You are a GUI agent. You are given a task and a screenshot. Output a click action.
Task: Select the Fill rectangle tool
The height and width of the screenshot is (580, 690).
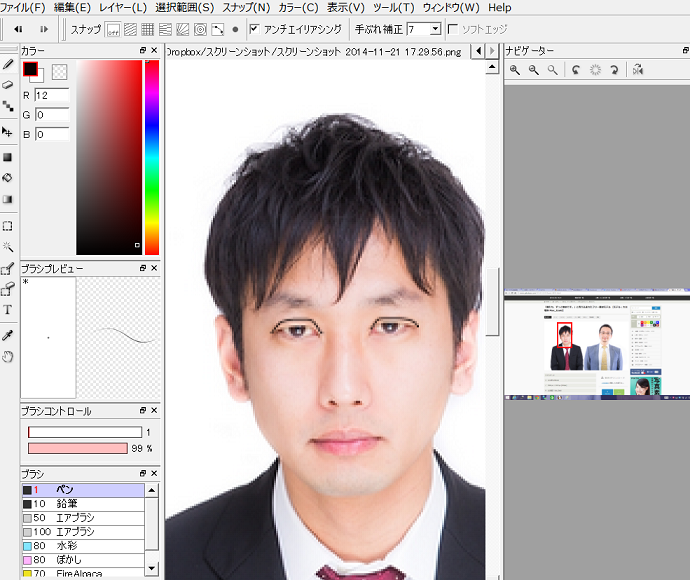8,157
